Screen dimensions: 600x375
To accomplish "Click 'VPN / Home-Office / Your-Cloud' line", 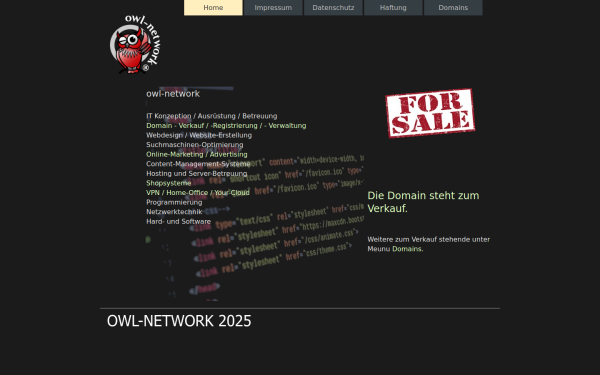I will tap(198, 192).
